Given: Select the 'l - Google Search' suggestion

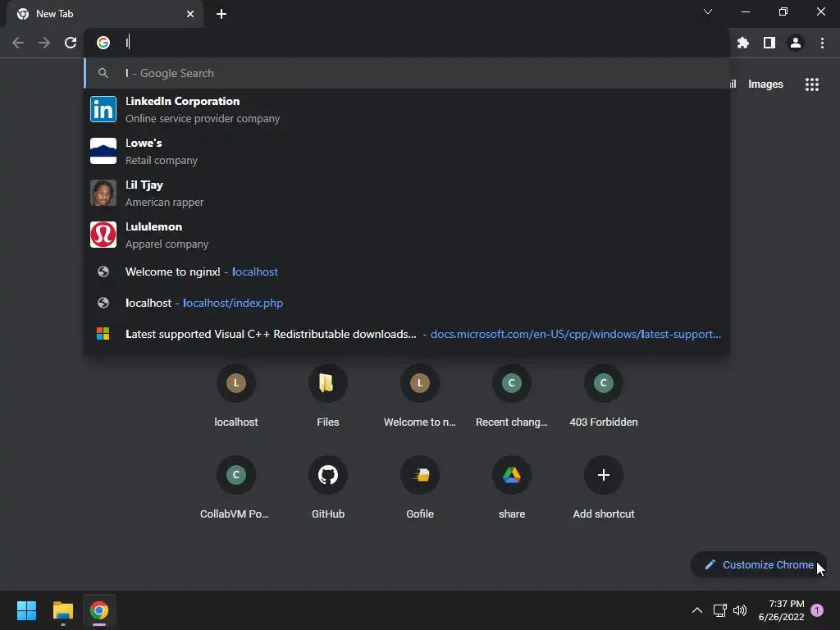Looking at the screenshot, I should point(407,73).
